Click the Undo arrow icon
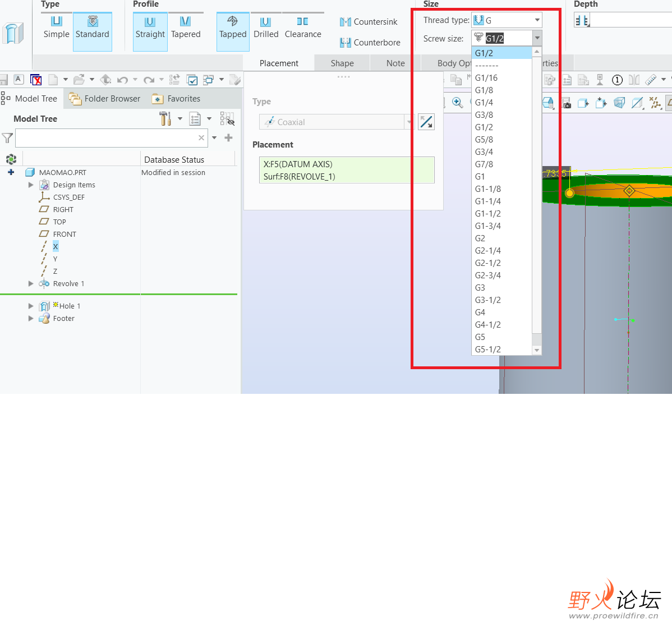Viewport: 672px width, 625px height. (x=123, y=80)
